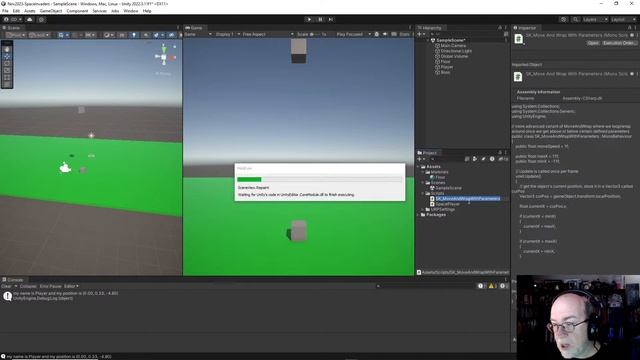Toggle the Stats overlay
Image resolution: width=640 pixels, height=360 pixels.
tap(404, 34)
